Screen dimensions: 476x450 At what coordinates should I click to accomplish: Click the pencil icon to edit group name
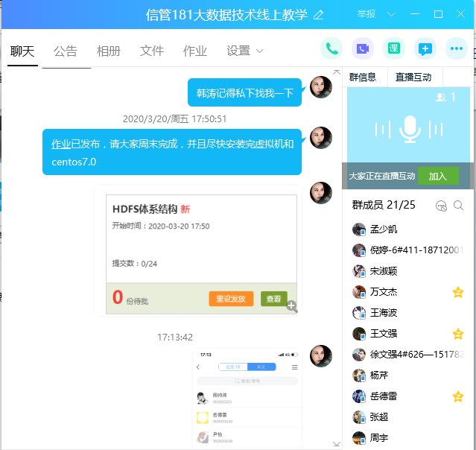[x=319, y=15]
